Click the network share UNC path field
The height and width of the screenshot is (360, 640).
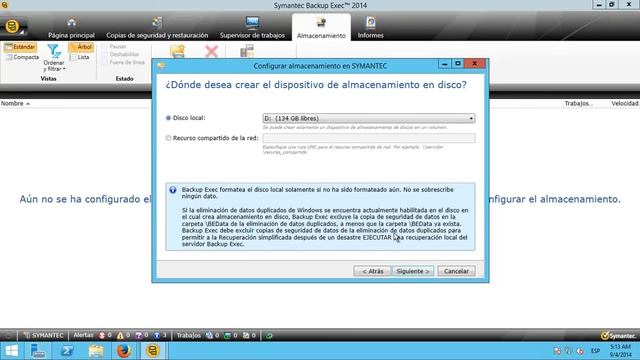pos(369,138)
